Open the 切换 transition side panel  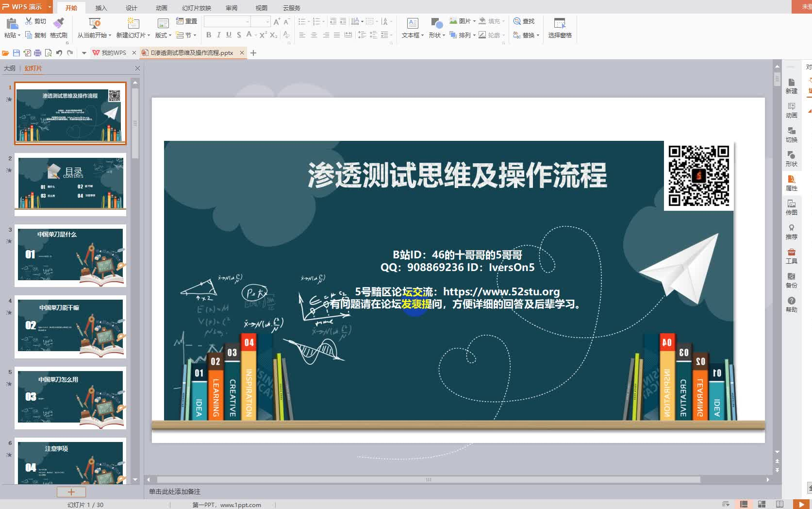coord(792,135)
